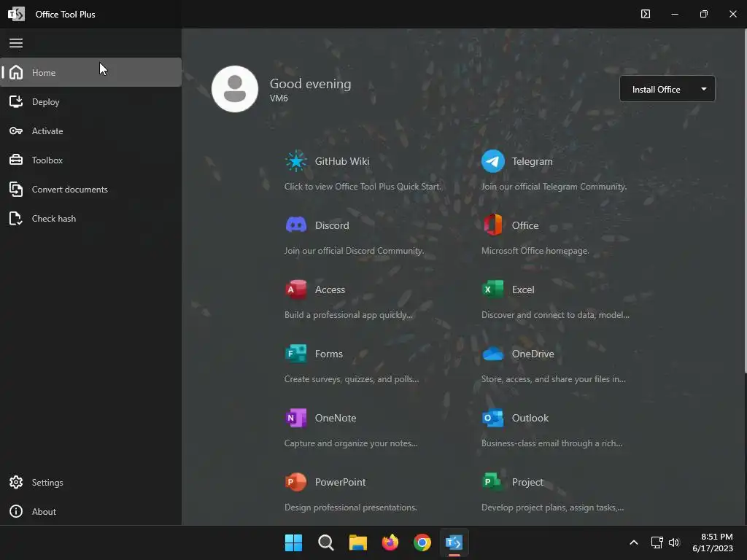
Task: Click the network tray icon
Action: pos(657,542)
